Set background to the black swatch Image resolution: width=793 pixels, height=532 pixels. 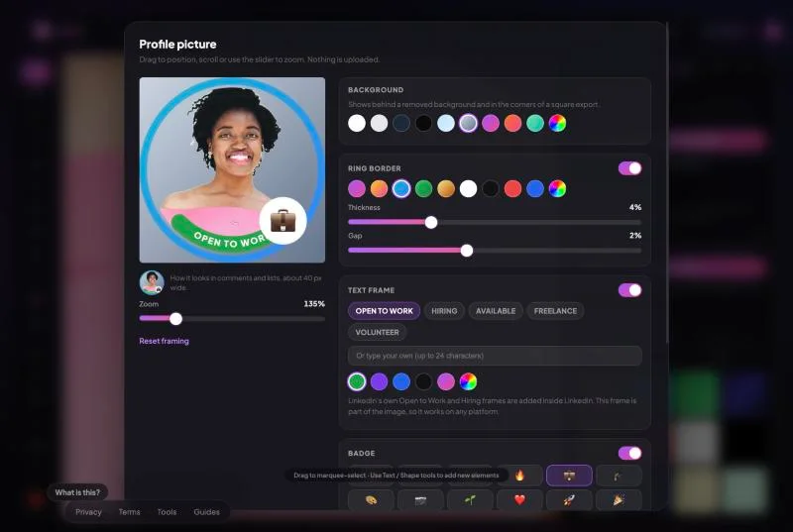click(423, 123)
